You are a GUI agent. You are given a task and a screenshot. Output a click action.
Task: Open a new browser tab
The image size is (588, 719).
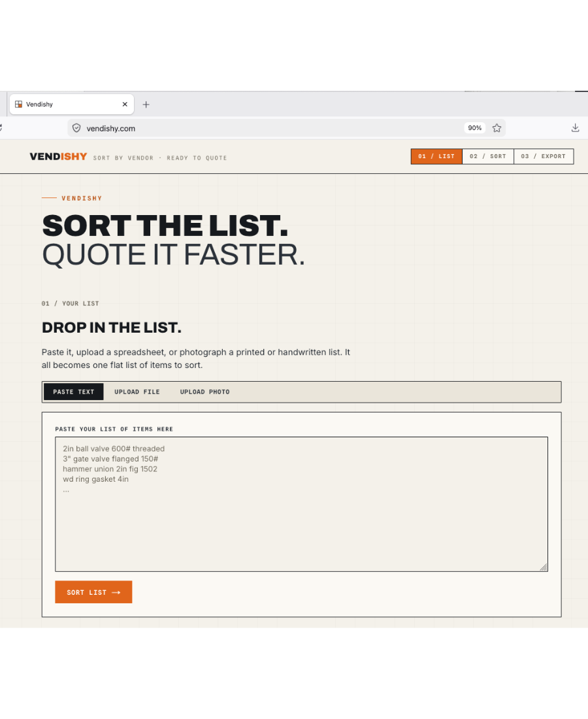pyautogui.click(x=146, y=105)
